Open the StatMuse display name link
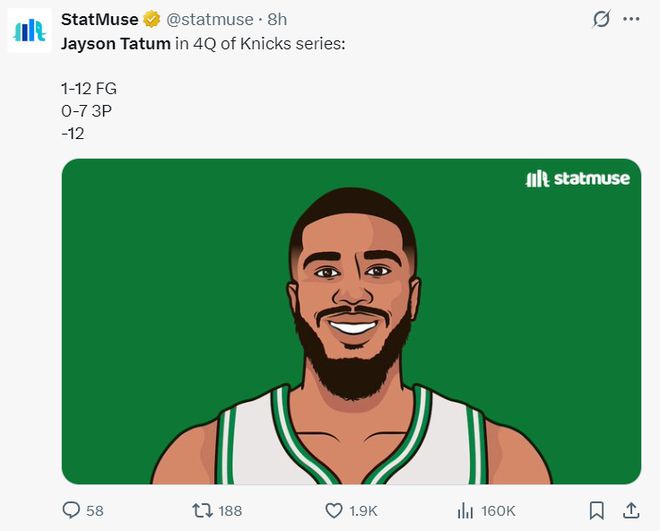660x531 pixels. pos(99,19)
